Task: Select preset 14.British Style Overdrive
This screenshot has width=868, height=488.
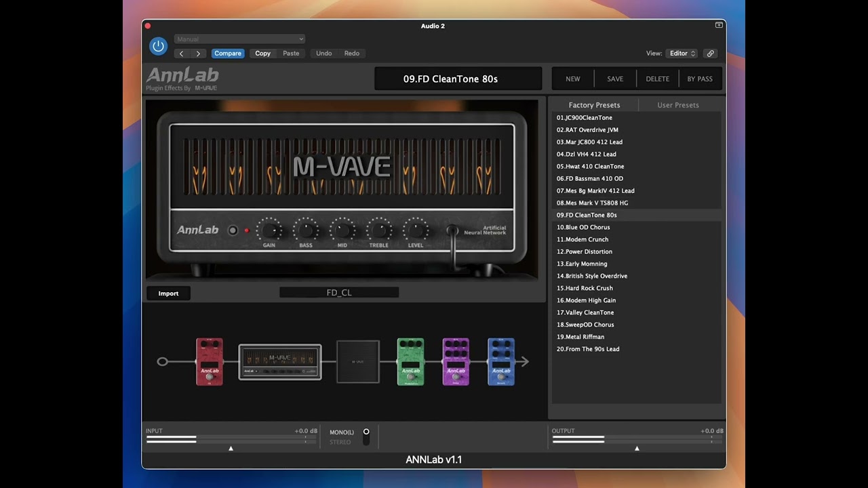Action: (636, 277)
